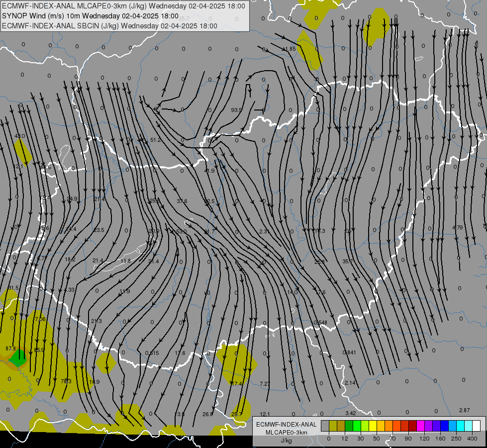Click the map value 0.548
Image resolution: width=487 pixels, height=448 pixels.
click(x=320, y=323)
